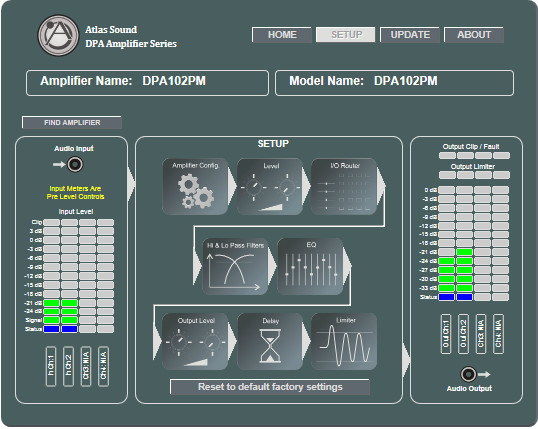Open the Limiter waveform tile

point(344,341)
